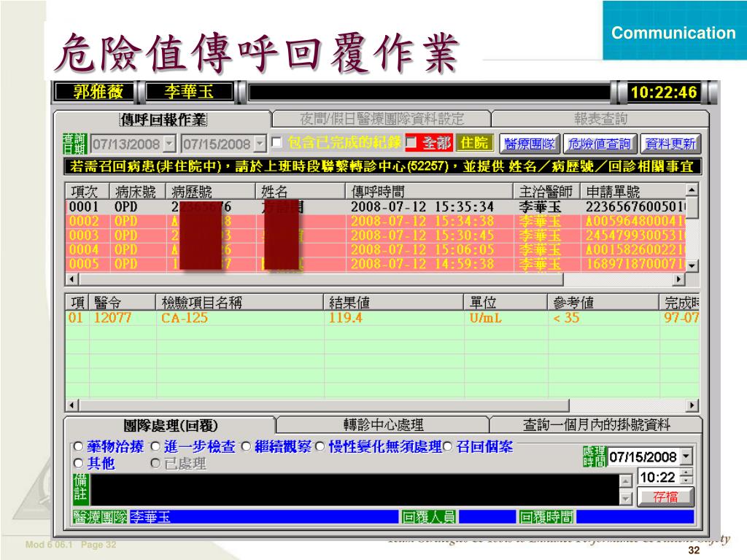Screen dimensions: 747x560
Task: Click the 資料更新 button
Action: click(670, 144)
